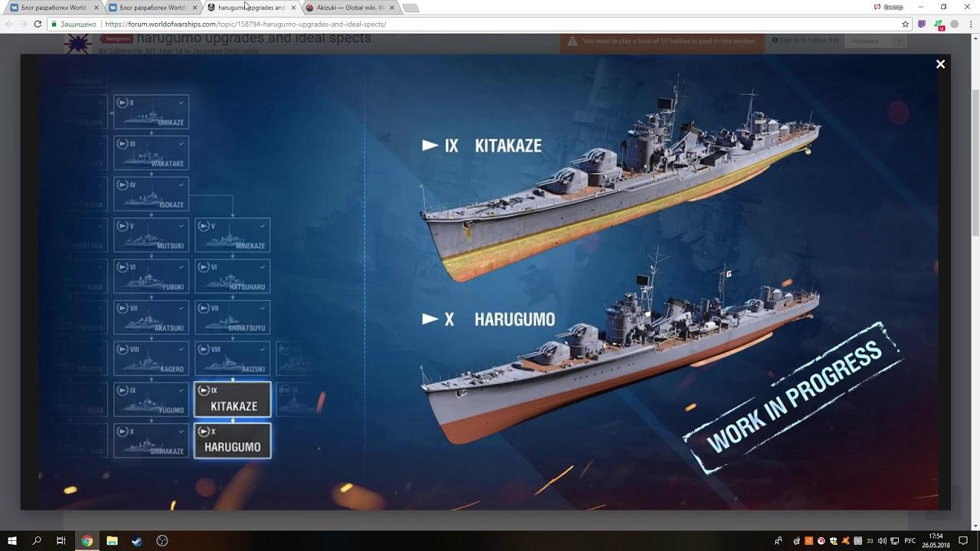980x551 pixels.
Task: Close the image lightbox with the X
Action: (x=940, y=64)
